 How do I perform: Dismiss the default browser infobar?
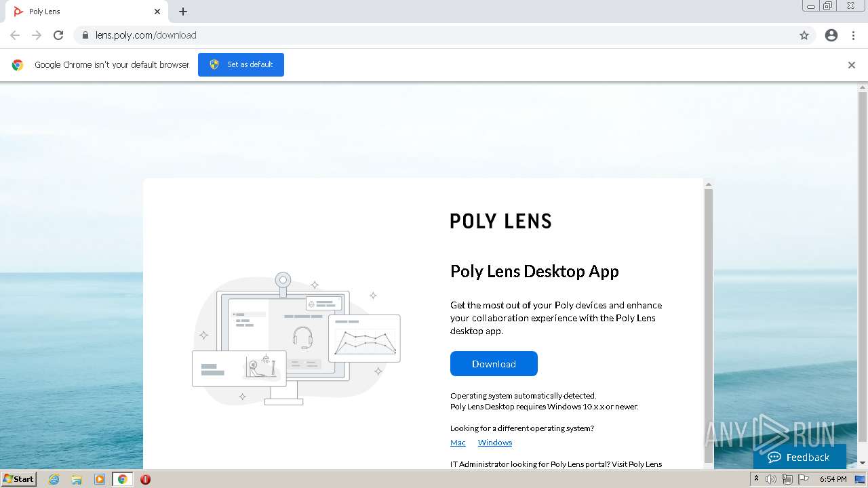pos(852,65)
